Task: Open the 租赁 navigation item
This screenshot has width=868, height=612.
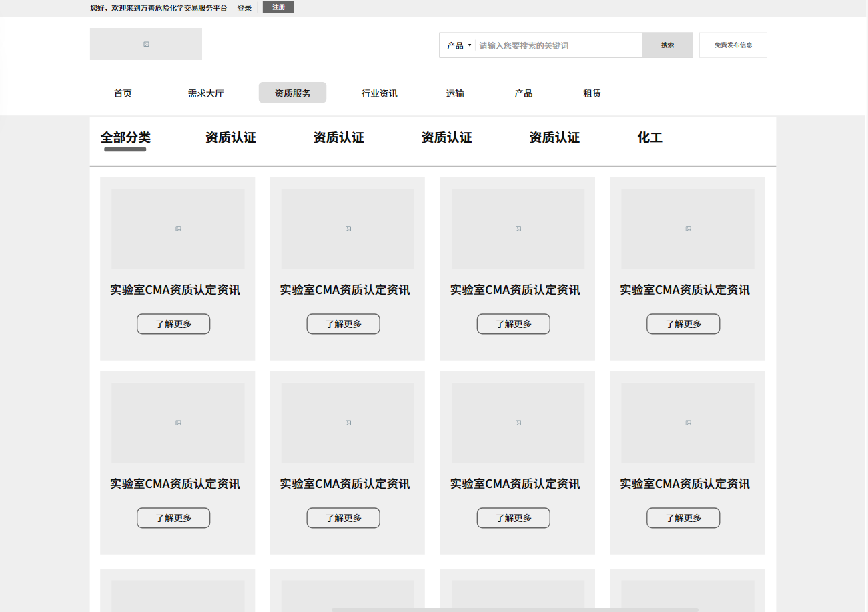Action: 592,93
